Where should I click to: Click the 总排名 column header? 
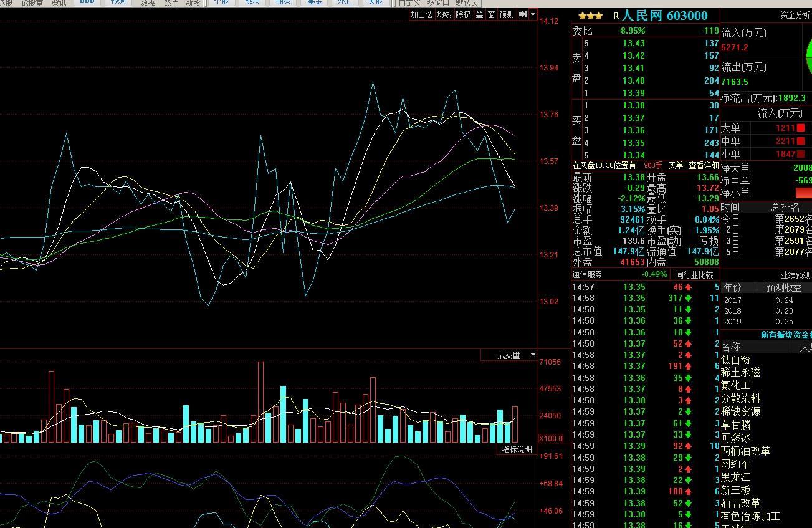785,207
